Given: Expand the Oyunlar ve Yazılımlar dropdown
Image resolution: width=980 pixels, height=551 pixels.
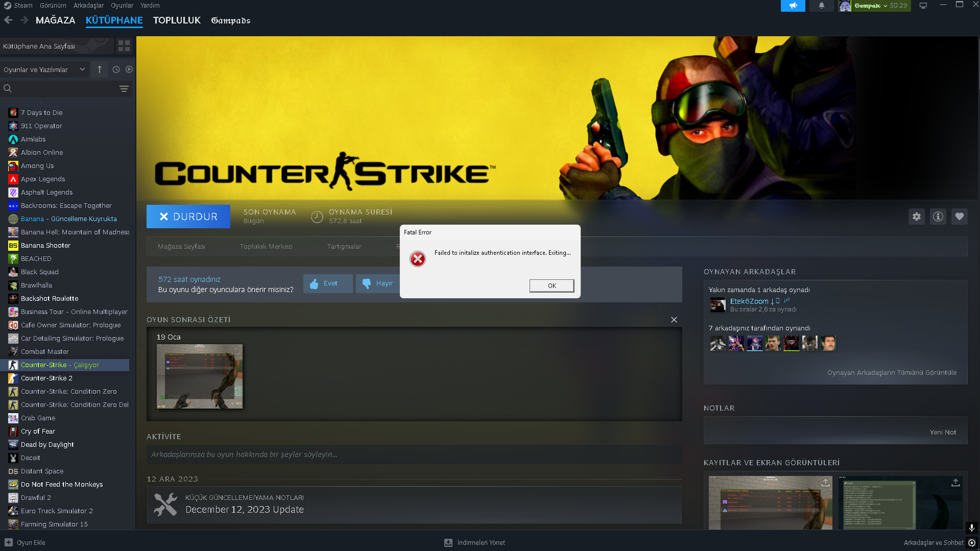Looking at the screenshot, I should click(44, 69).
